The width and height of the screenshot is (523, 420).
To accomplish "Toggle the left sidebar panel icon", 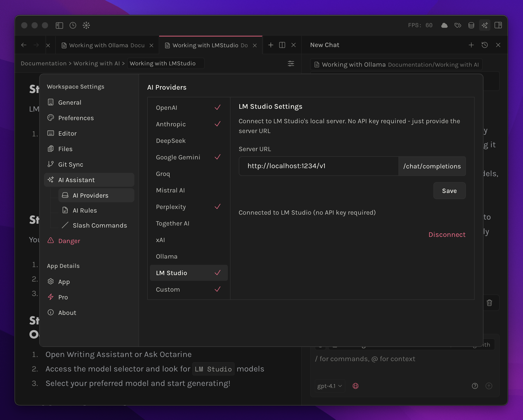I will coord(59,25).
